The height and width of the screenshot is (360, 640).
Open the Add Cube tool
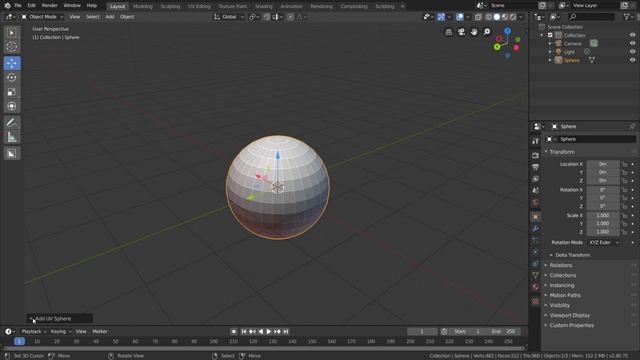[x=12, y=153]
